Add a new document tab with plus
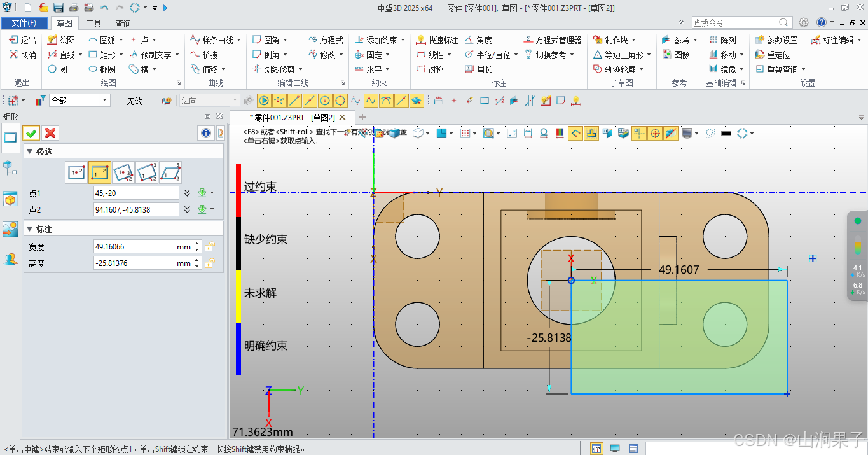 (362, 117)
